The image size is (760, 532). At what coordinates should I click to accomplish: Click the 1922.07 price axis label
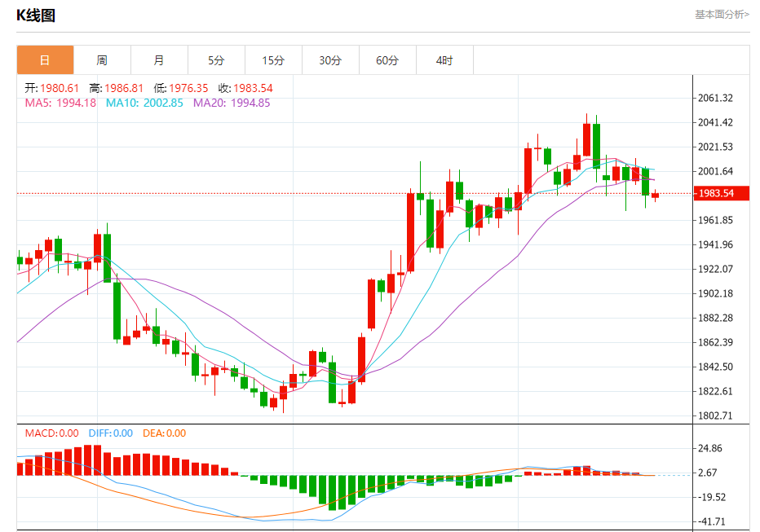(x=715, y=269)
